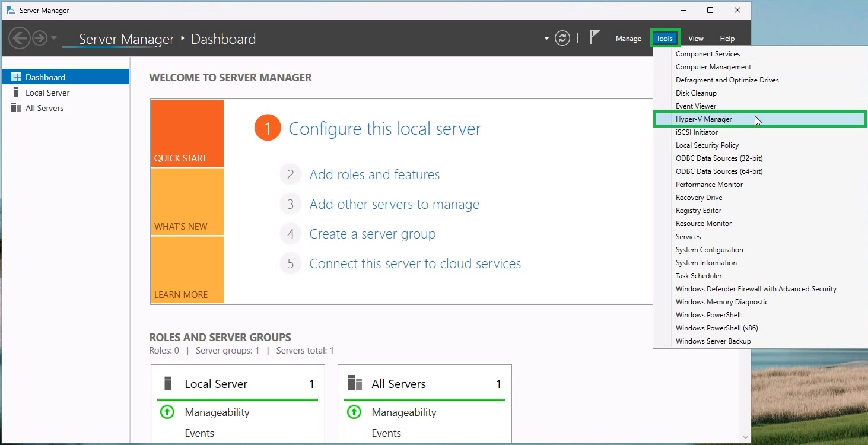The image size is (868, 445).
Task: Open Services from Tools menu
Action: pos(760,237)
